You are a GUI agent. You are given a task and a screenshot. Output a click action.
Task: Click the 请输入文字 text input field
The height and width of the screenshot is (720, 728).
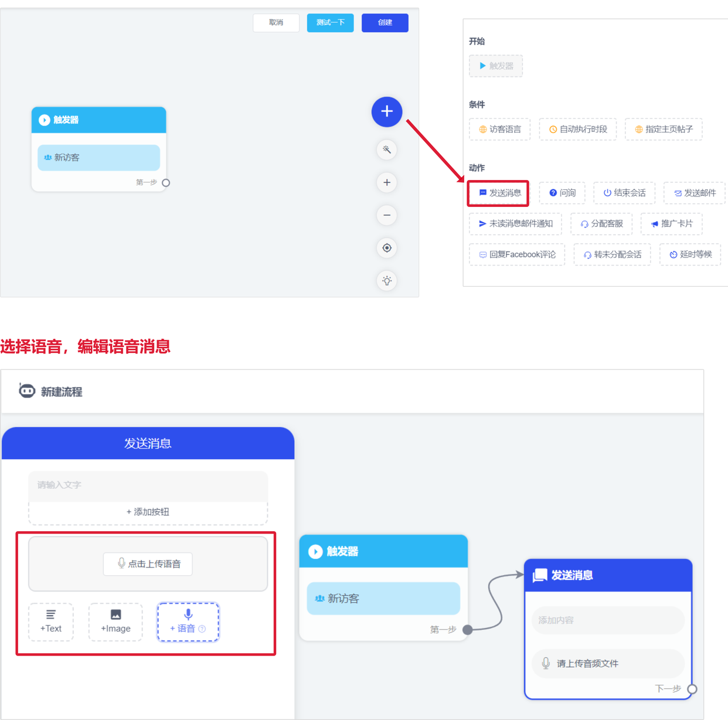click(148, 485)
